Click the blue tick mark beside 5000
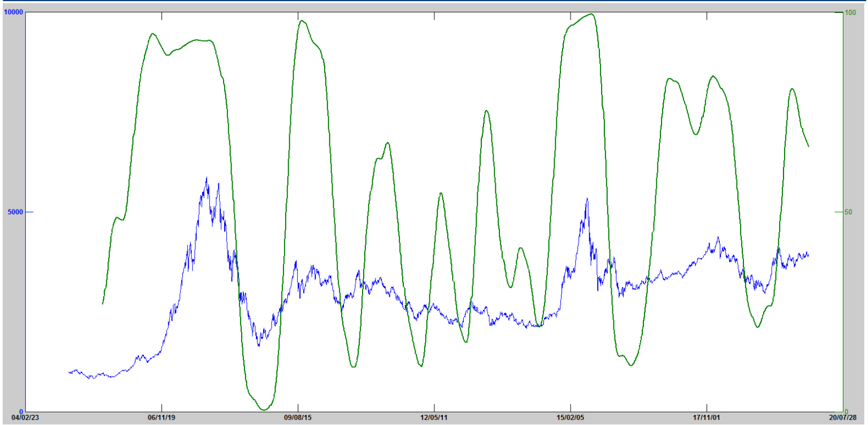 coord(29,212)
